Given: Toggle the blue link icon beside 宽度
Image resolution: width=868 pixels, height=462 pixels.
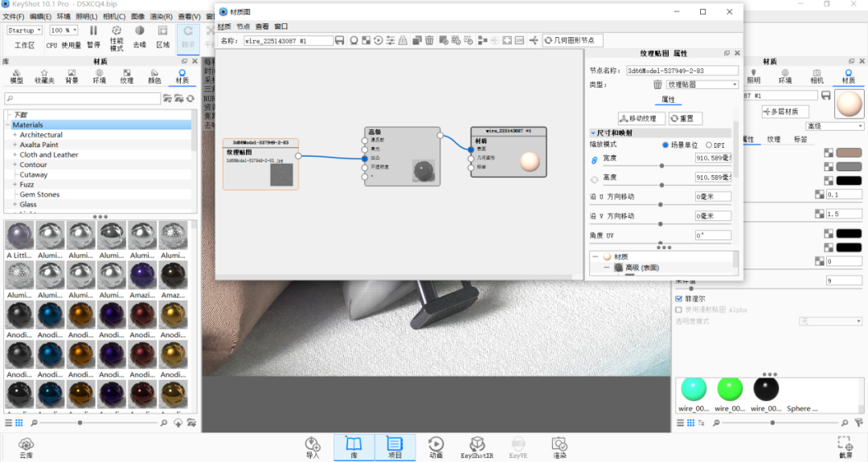Looking at the screenshot, I should click(x=595, y=160).
